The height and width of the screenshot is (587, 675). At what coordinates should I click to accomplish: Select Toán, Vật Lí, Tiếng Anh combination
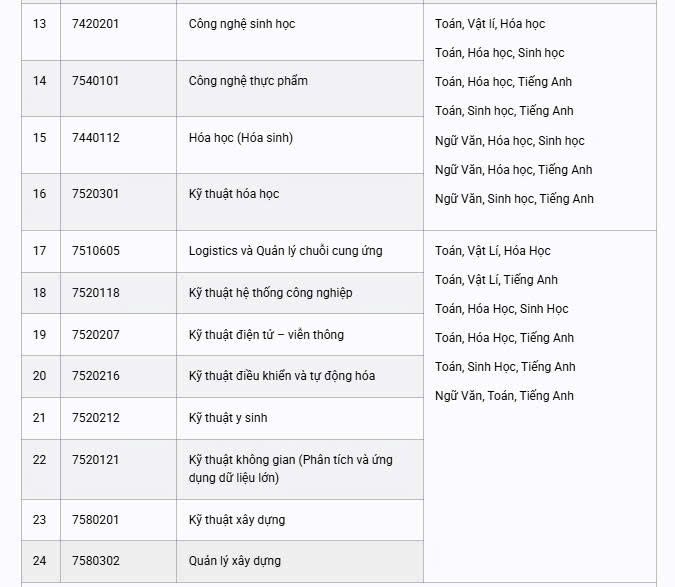(497, 280)
